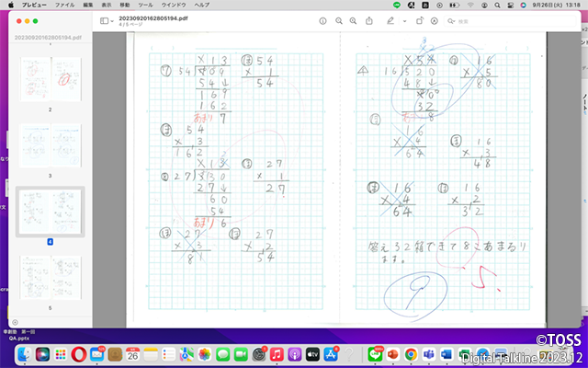The width and height of the screenshot is (588, 368).
Task: Zoom in with the plus magnifier
Action: 355,19
